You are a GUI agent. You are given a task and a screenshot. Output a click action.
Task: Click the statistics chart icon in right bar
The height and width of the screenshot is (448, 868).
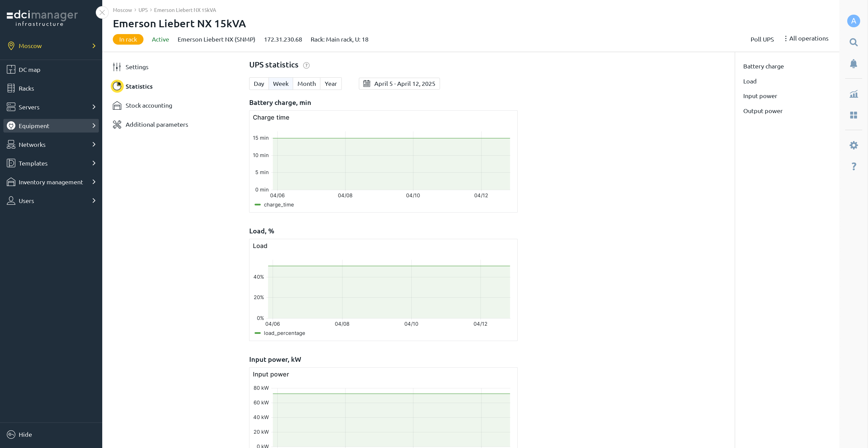pos(853,94)
